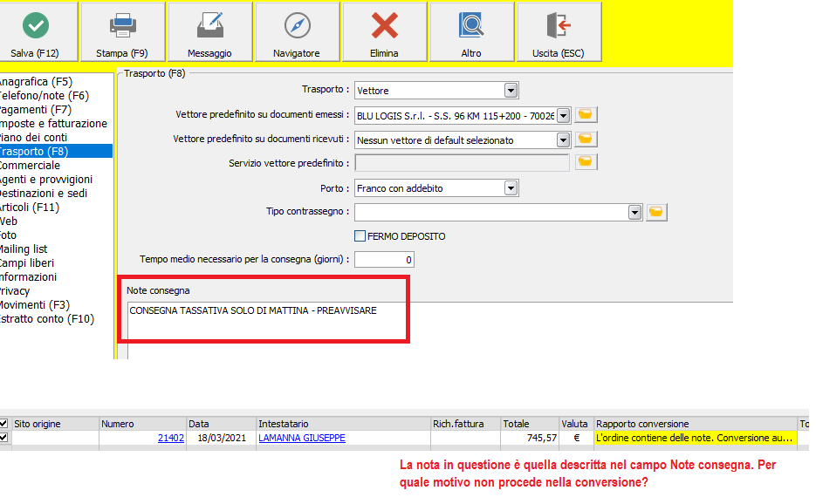Select Privacy in the sidebar

tap(15, 291)
